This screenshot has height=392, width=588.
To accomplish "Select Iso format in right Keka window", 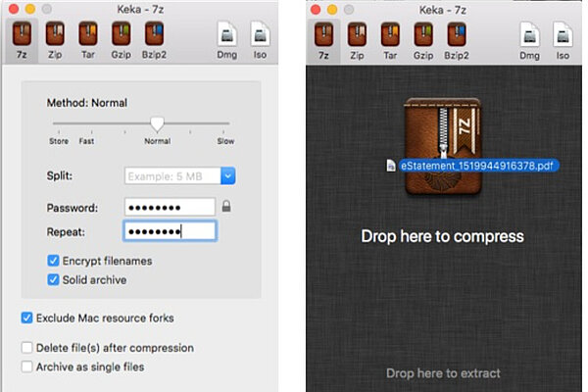I will pyautogui.click(x=563, y=41).
